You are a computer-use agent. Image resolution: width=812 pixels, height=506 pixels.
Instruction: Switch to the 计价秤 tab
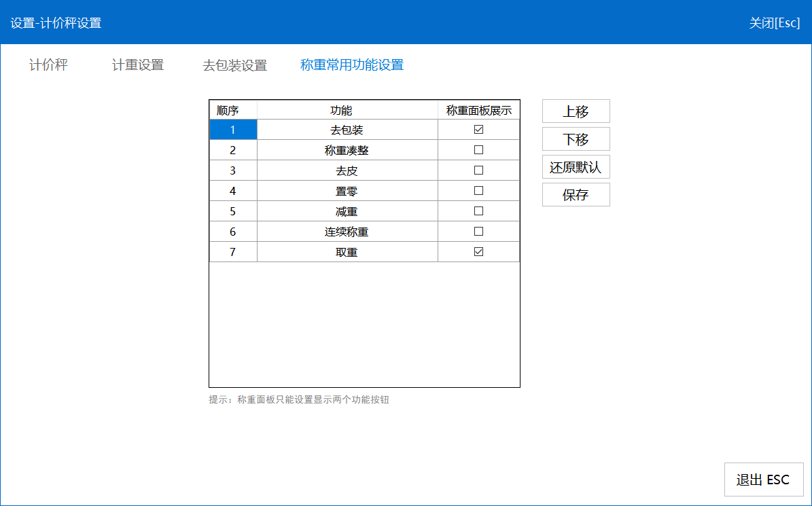tap(48, 65)
